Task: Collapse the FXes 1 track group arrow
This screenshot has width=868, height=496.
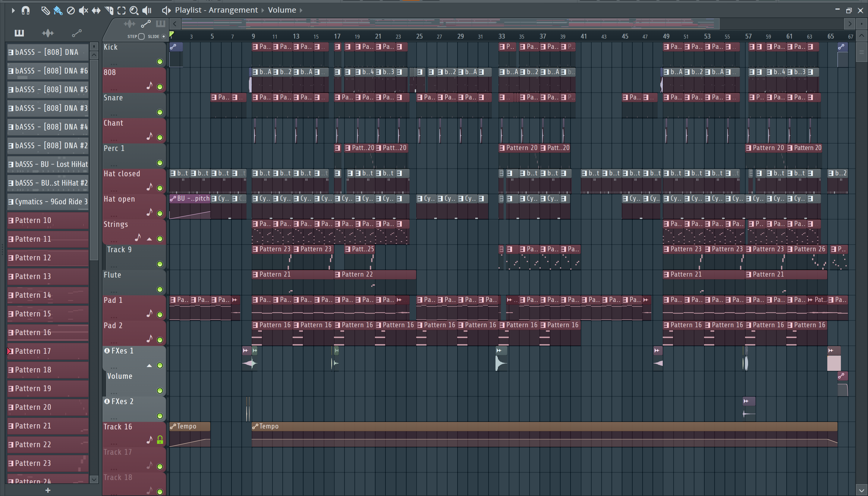Action: [149, 366]
